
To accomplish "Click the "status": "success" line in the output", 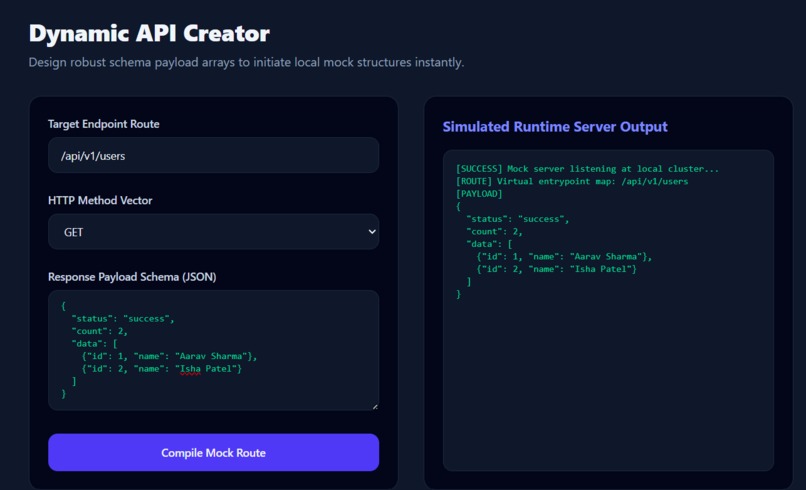I will pyautogui.click(x=518, y=219).
